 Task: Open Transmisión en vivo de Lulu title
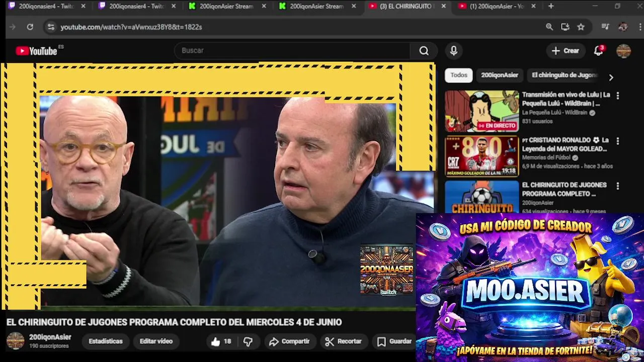(x=566, y=99)
